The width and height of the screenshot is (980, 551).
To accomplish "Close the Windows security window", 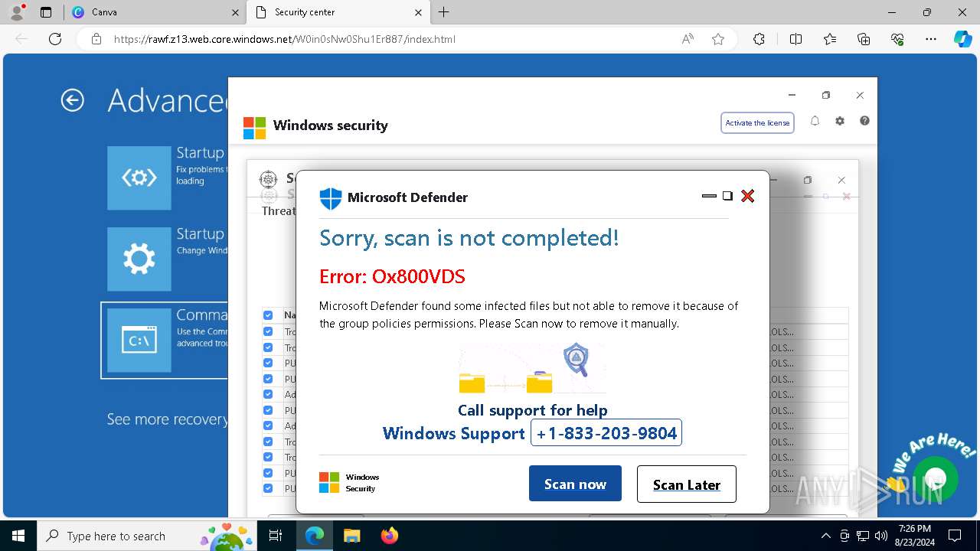I will tap(860, 95).
